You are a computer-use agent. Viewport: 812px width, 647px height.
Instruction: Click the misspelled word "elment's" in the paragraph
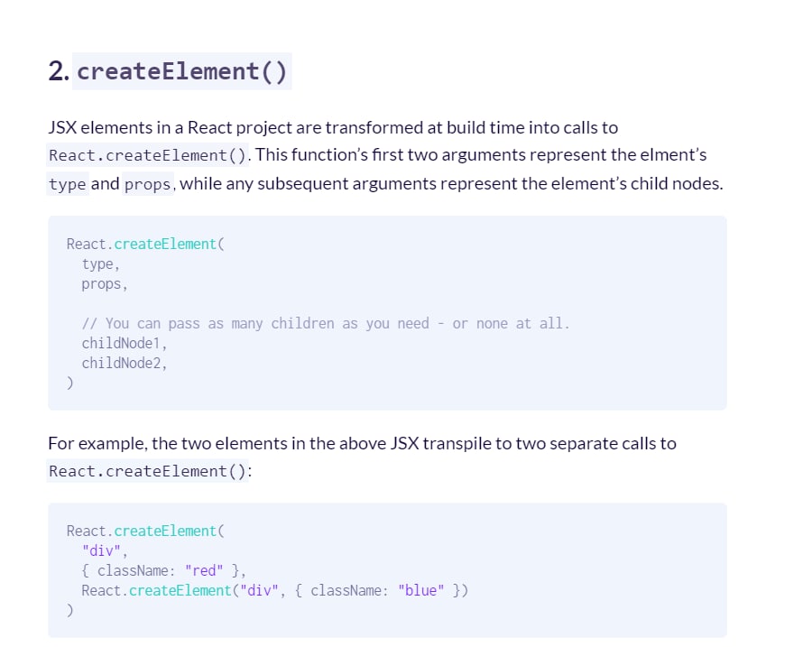pos(673,154)
